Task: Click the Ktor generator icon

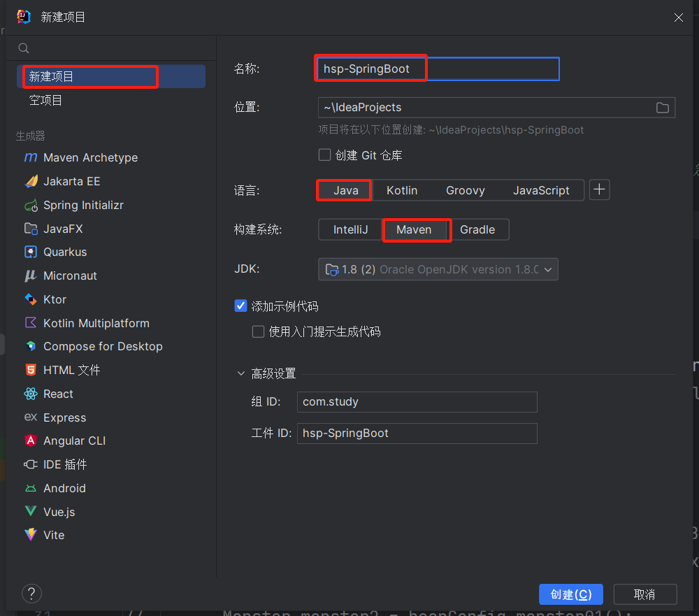Action: (x=30, y=299)
